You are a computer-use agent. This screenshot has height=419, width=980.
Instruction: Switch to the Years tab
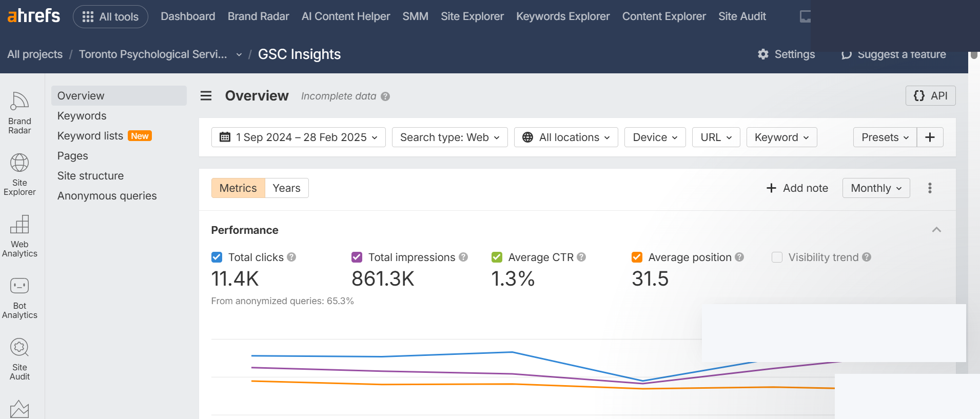click(x=286, y=188)
